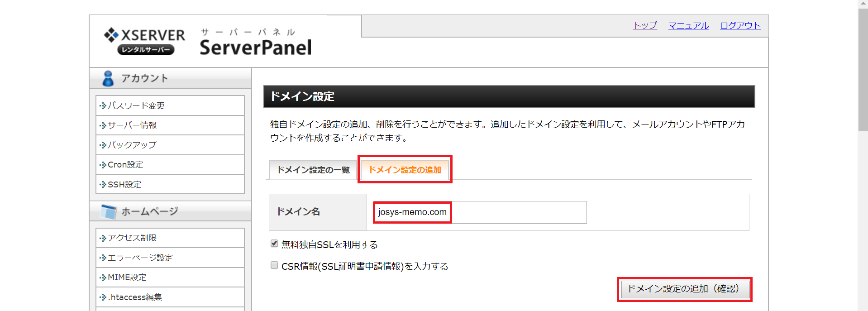Check the CSR情報 input checkbox

click(274, 265)
